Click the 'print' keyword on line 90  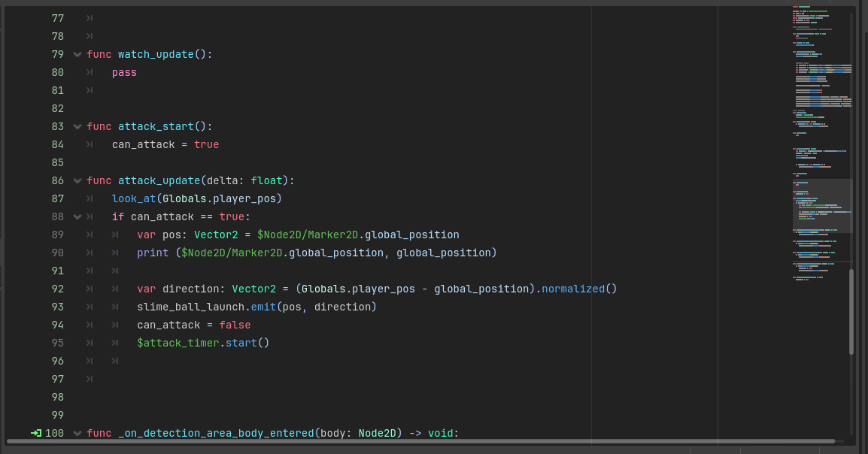(x=153, y=253)
